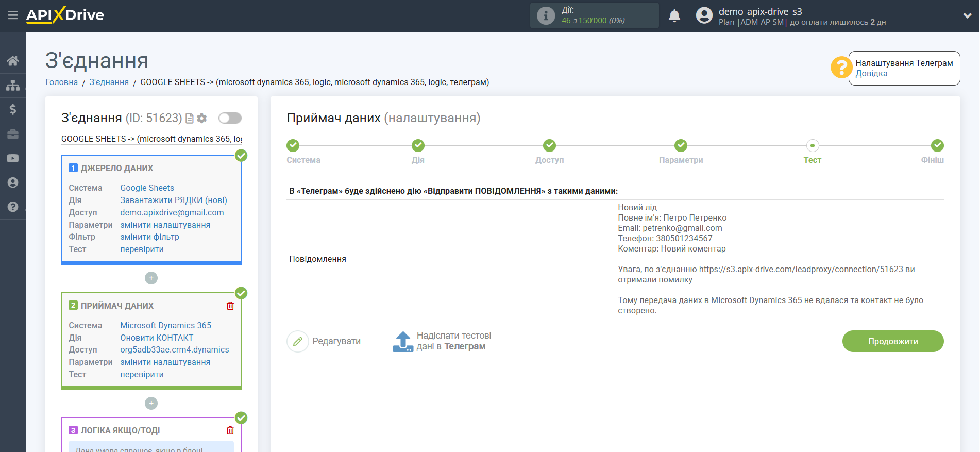Image resolution: width=980 pixels, height=452 pixels.
Task: Go to the Фініш step
Action: click(x=933, y=152)
